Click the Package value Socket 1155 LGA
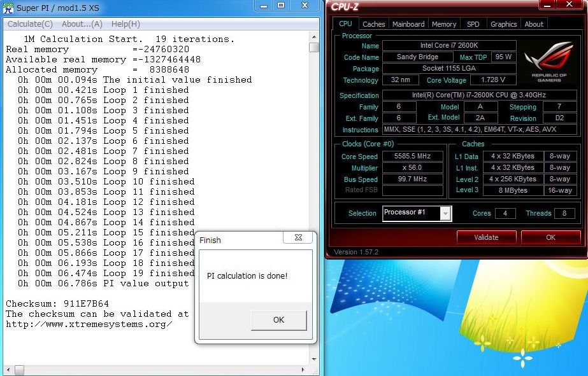The height and width of the screenshot is (376, 588). (x=449, y=69)
